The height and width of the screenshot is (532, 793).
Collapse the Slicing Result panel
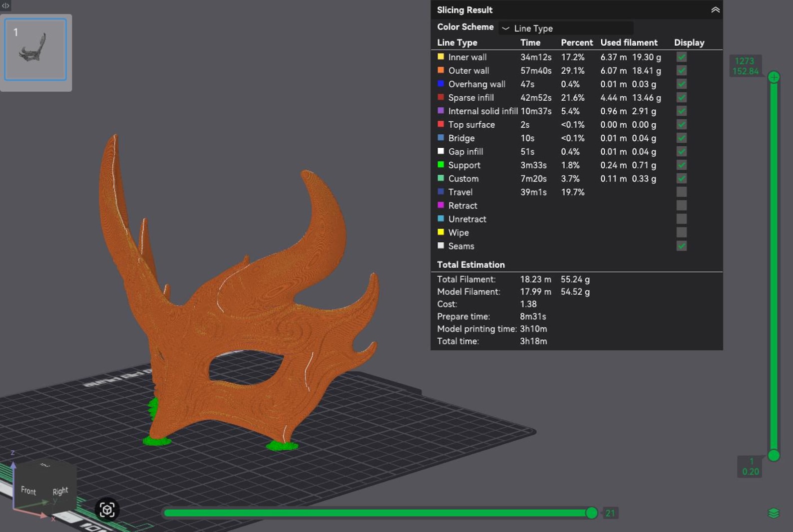click(x=715, y=10)
